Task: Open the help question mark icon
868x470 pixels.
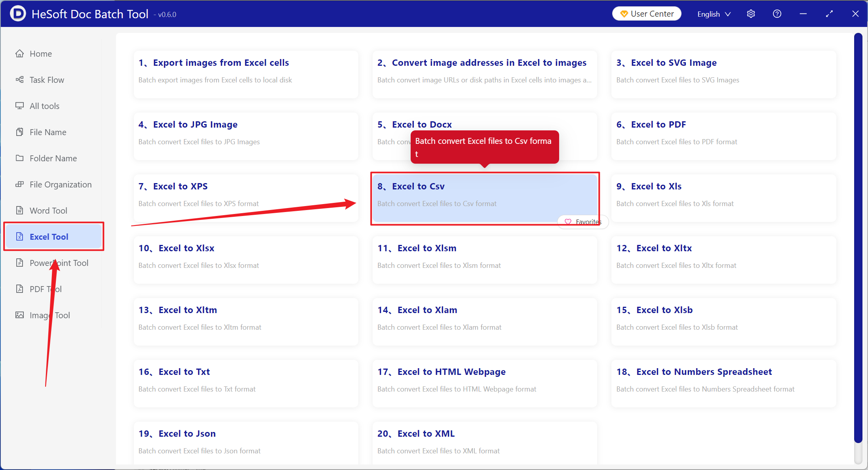Action: pos(777,14)
